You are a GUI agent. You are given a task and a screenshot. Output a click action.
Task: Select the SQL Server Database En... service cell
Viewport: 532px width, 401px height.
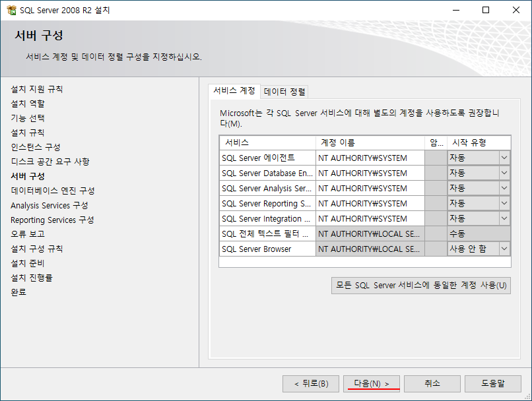(x=268, y=173)
